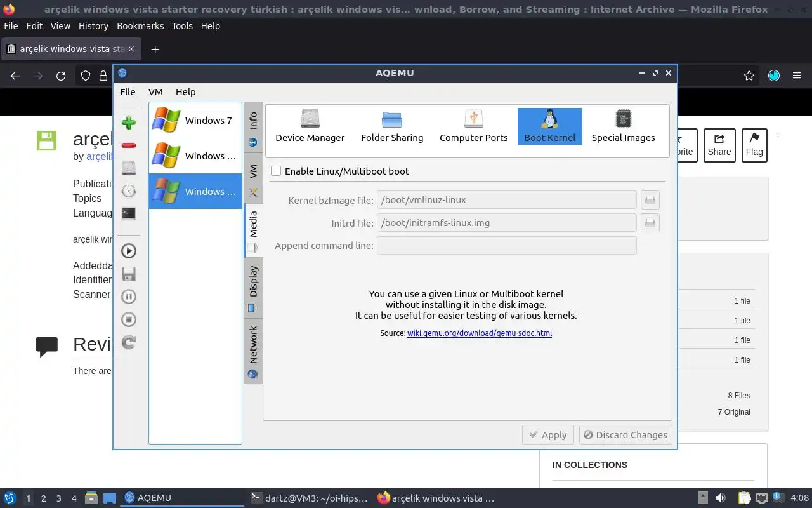
Task: Discard Changes to the VM settings
Action: 625,435
